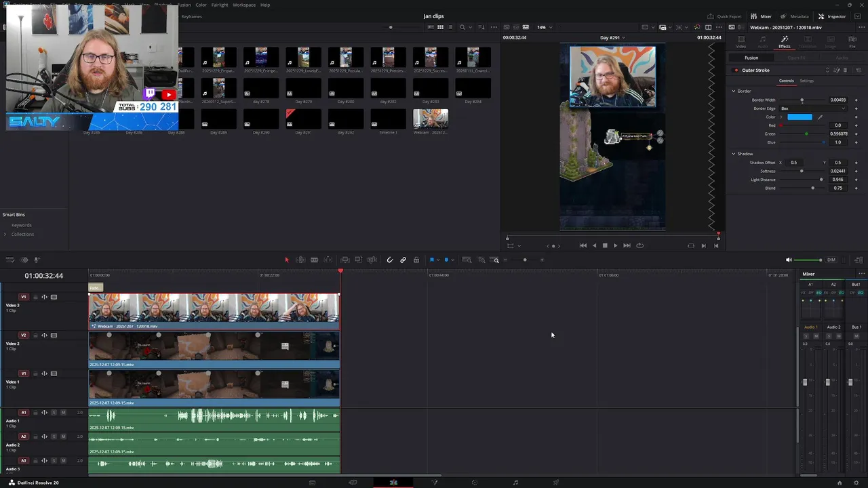Toggle Outer Stroke effect enable switch

coord(736,70)
